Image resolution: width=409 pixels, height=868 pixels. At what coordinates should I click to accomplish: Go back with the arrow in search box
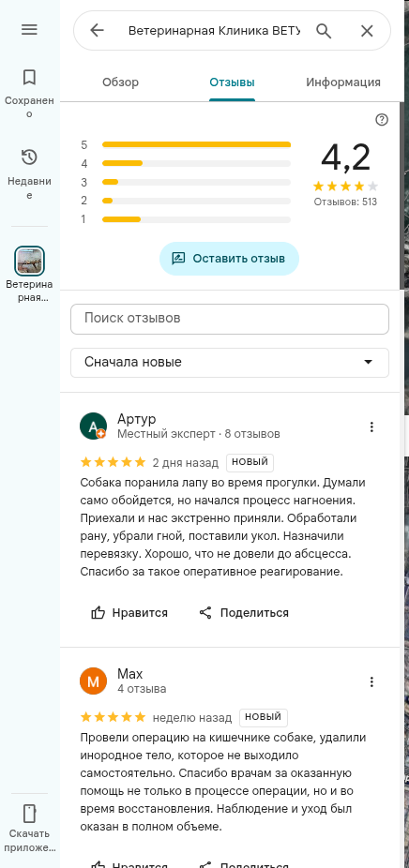(97, 30)
